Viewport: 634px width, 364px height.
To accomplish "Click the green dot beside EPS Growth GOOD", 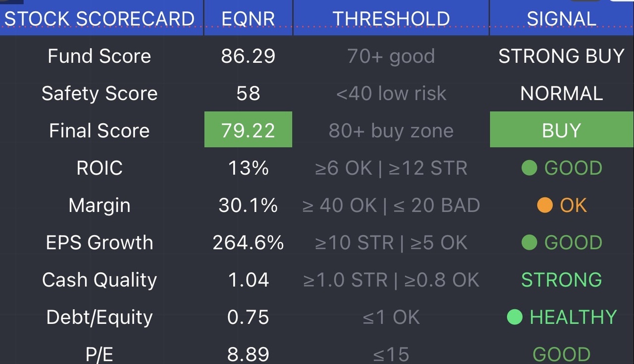I will (x=529, y=243).
